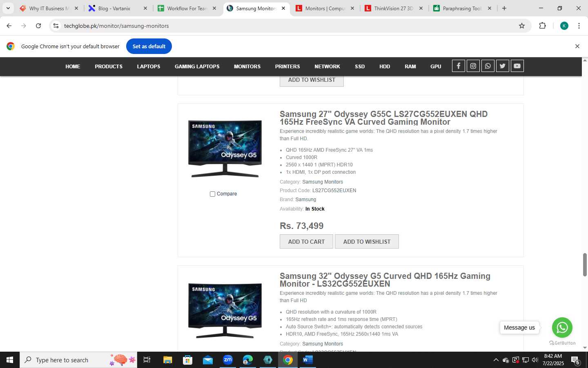Go to LAPTOPS in navigation bar

(x=149, y=66)
